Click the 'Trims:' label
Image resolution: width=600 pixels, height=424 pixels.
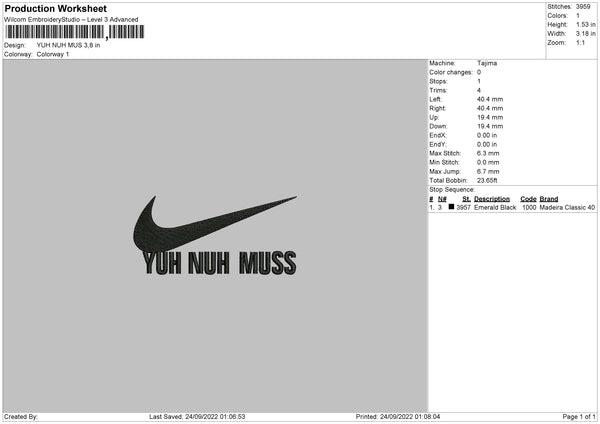pyautogui.click(x=438, y=90)
